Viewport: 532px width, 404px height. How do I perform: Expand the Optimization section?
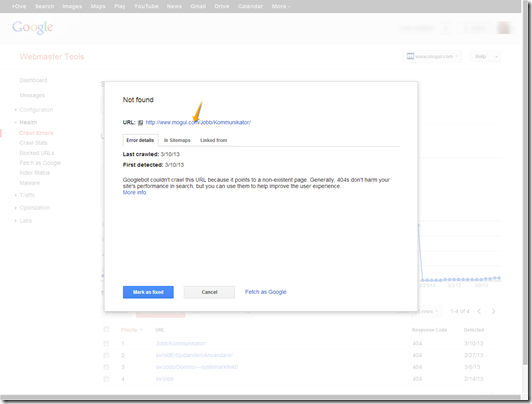35,208
